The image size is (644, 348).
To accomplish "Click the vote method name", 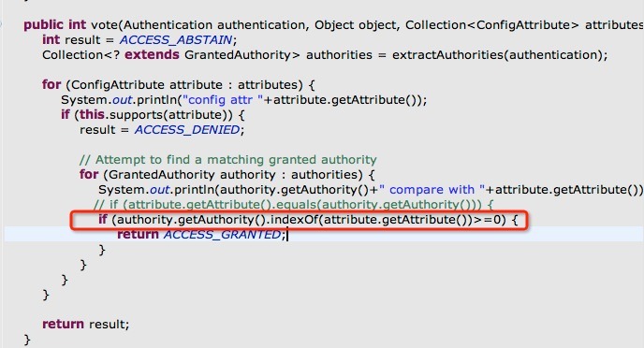I will [104, 25].
